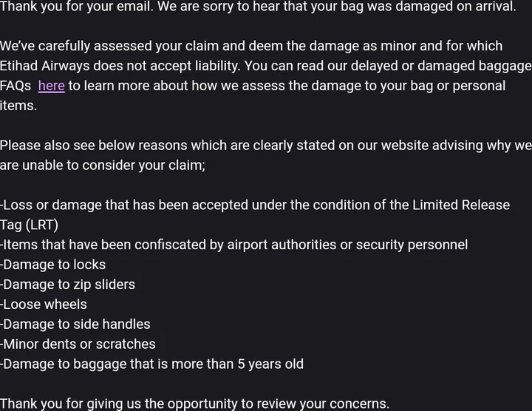
Task: Click the word "FAQs" before the link
Action: tap(16, 86)
